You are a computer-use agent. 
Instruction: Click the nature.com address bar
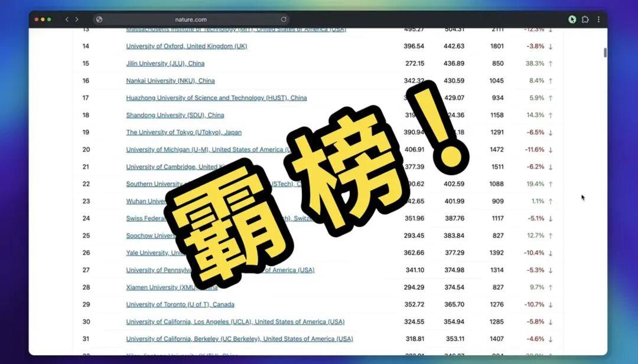[x=191, y=19]
